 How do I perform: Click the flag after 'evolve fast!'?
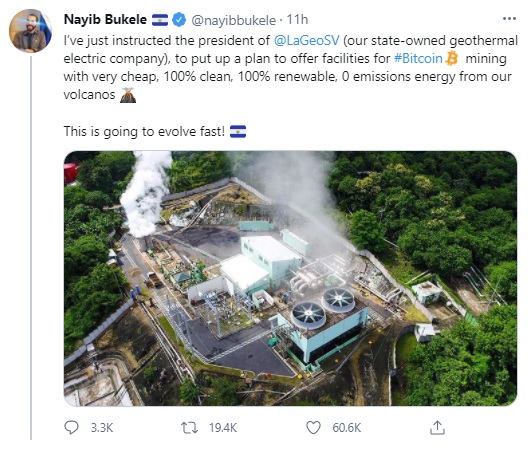[238, 131]
